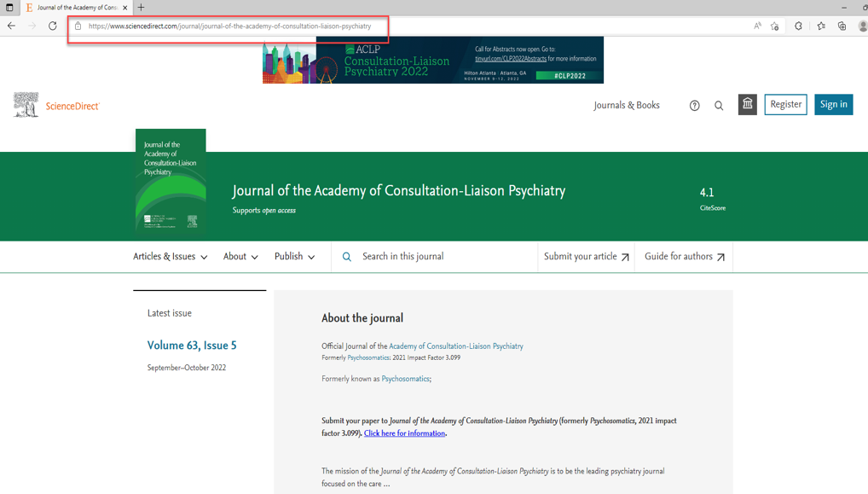
Task: Click the address bar URL
Action: click(229, 26)
